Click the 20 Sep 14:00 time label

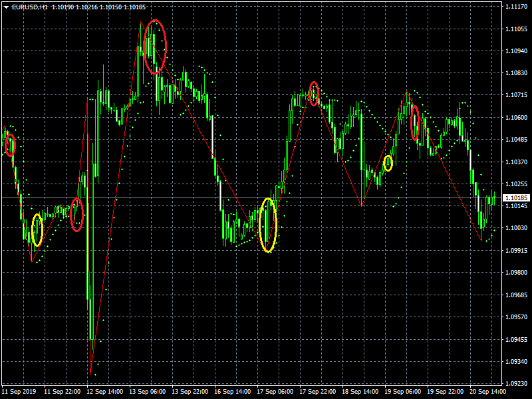pyautogui.click(x=487, y=392)
